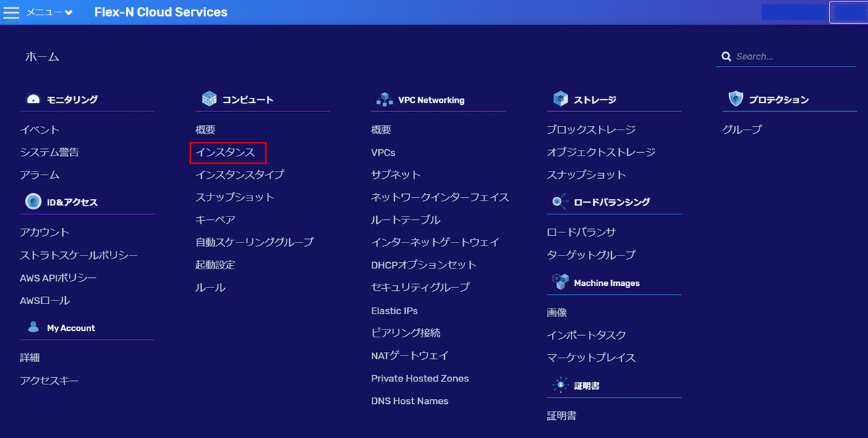Image resolution: width=868 pixels, height=438 pixels.
Task: Open 証明書 link at the bottom
Action: tap(562, 416)
